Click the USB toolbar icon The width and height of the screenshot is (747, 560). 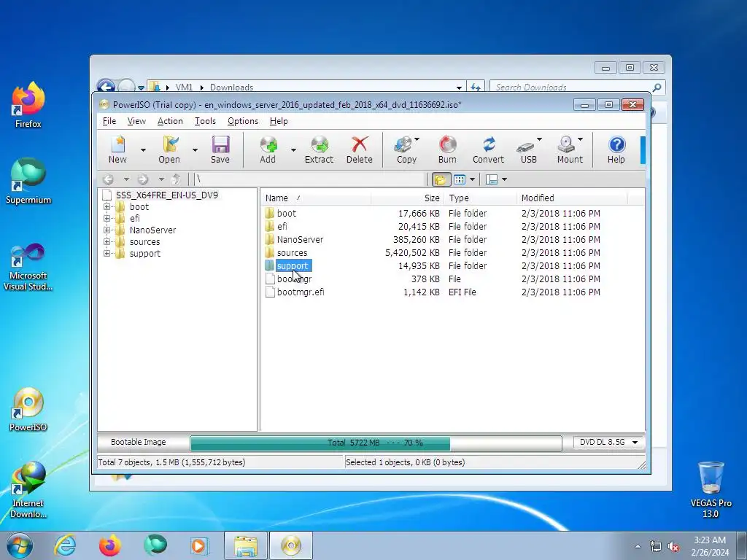(528, 149)
